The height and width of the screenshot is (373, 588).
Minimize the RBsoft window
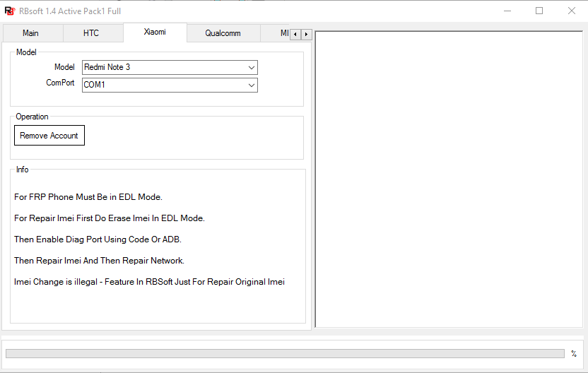[x=507, y=11]
